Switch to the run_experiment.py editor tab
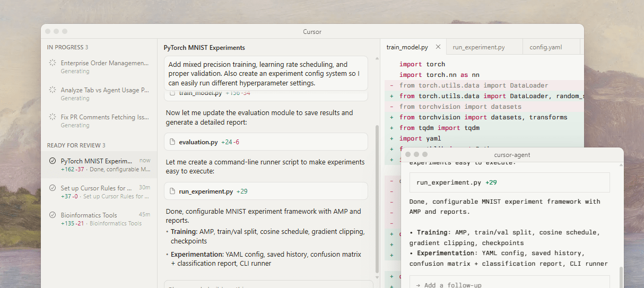 [x=478, y=47]
